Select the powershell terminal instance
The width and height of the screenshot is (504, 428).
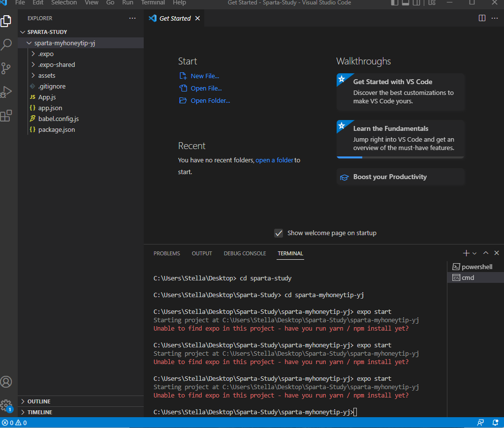pyautogui.click(x=475, y=267)
